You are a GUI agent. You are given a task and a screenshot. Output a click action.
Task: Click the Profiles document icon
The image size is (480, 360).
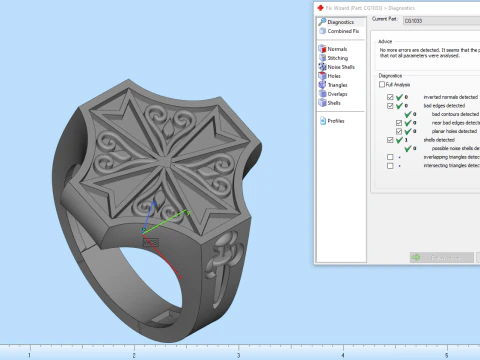click(323, 121)
